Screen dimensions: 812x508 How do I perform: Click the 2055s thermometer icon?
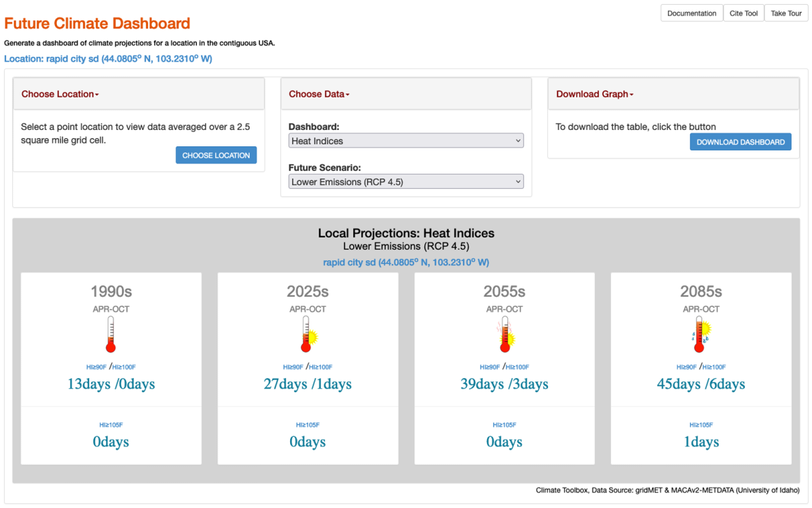point(504,335)
